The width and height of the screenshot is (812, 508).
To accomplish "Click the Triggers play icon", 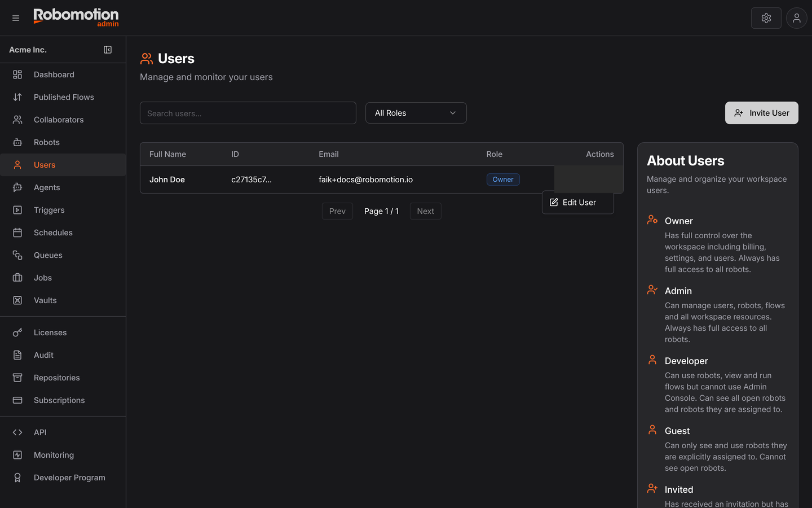I will (x=17, y=210).
